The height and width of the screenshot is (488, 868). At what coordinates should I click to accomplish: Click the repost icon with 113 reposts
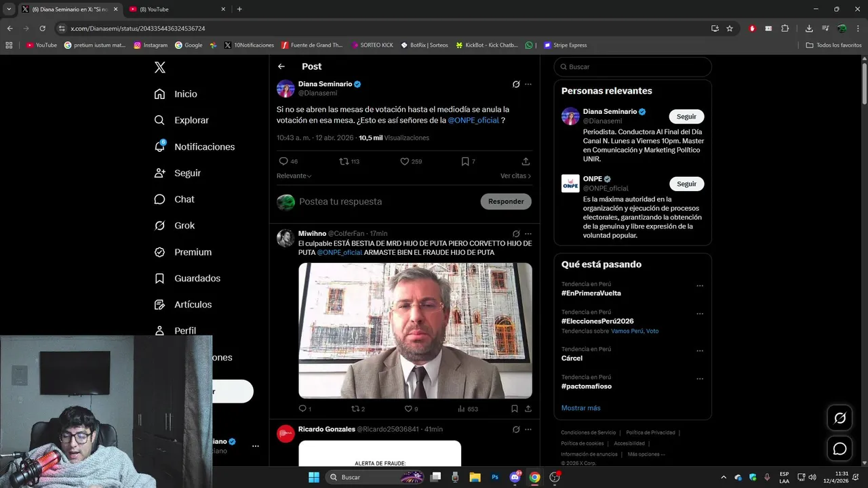pyautogui.click(x=344, y=161)
